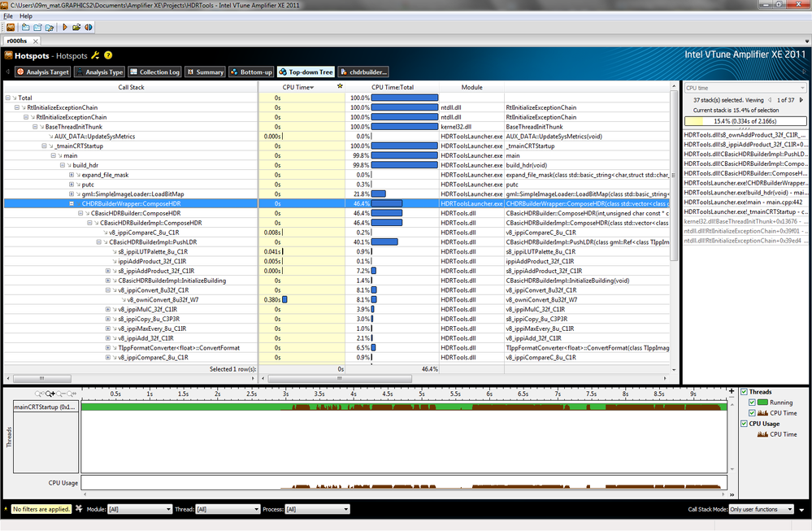Click the Open Project toolbar icon

37,28
